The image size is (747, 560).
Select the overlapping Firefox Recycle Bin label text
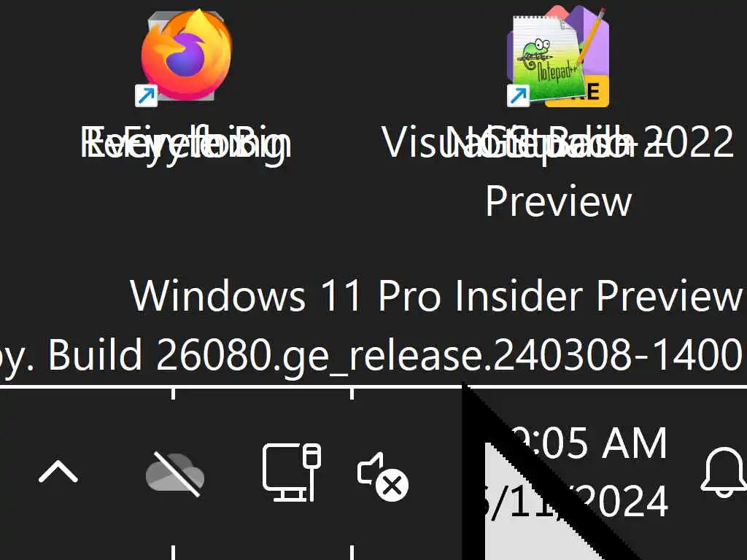[186, 143]
